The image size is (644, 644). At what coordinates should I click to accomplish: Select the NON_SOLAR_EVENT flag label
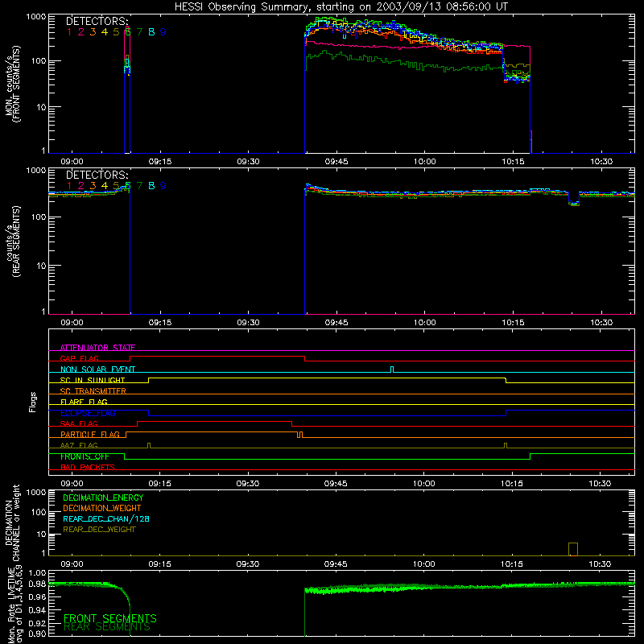97,369
